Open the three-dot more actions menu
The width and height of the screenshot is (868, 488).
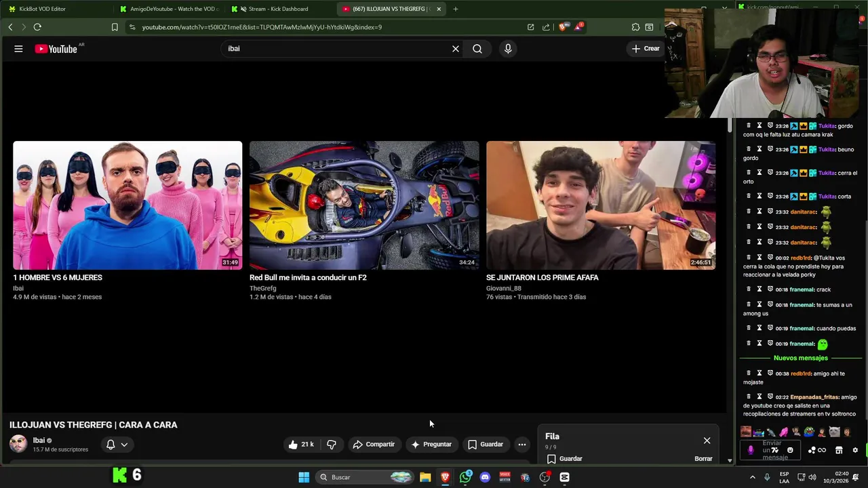pos(521,445)
